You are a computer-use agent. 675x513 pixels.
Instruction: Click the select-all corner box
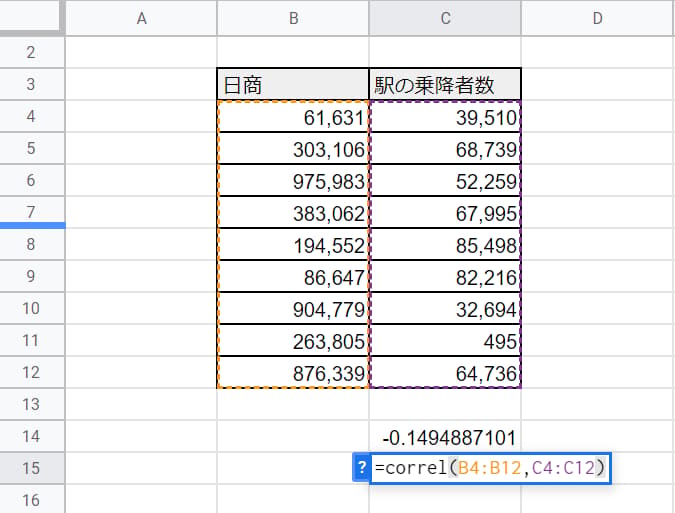click(x=31, y=16)
